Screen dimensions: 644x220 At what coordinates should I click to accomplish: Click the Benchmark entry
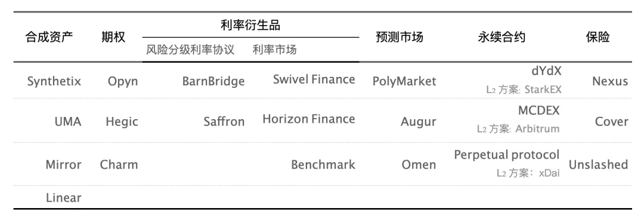coord(323,165)
